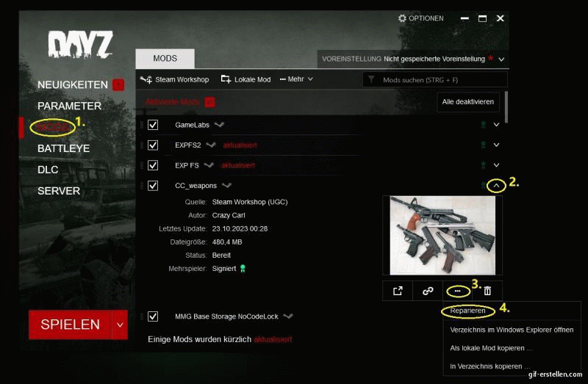This screenshot has width=588, height=384.
Task: Collapse the CC_weapons mod details
Action: (496, 186)
